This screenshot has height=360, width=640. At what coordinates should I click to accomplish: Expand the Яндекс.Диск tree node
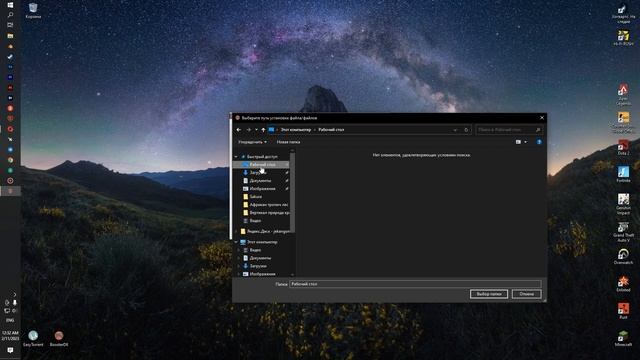pos(236,231)
